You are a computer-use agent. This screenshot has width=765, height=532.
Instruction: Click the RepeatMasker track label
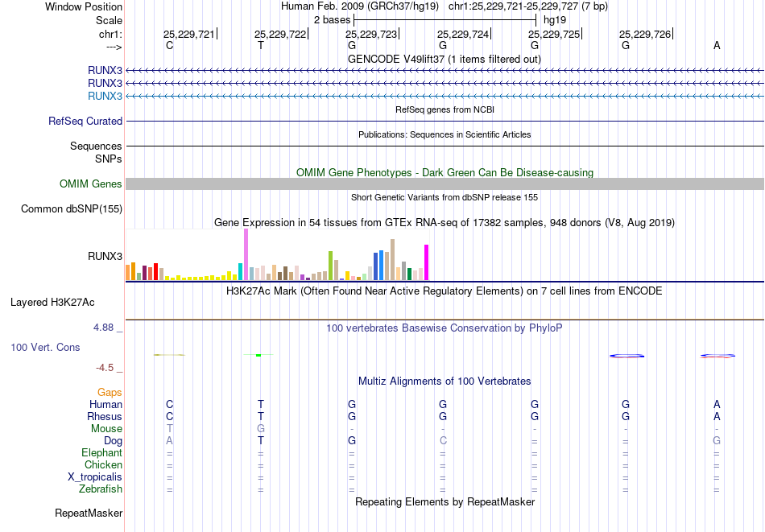pyautogui.click(x=89, y=513)
